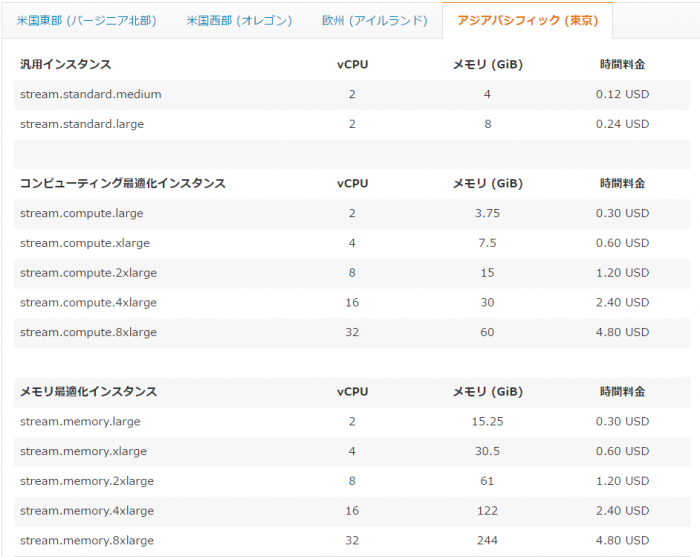The height and width of the screenshot is (557, 700).
Task: Click the 0.60 USD price of stream.compute.xlarge
Action: pyautogui.click(x=622, y=243)
